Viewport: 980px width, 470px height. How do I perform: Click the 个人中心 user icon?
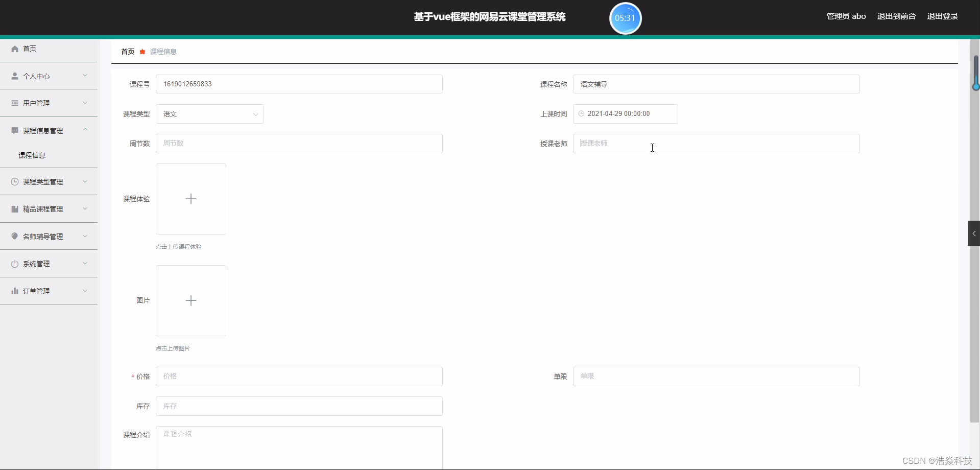click(14, 76)
